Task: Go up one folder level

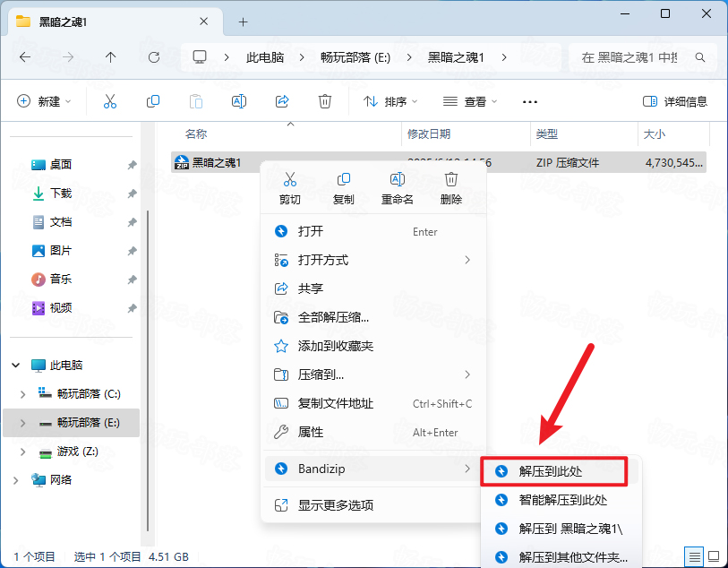Action: click(110, 57)
